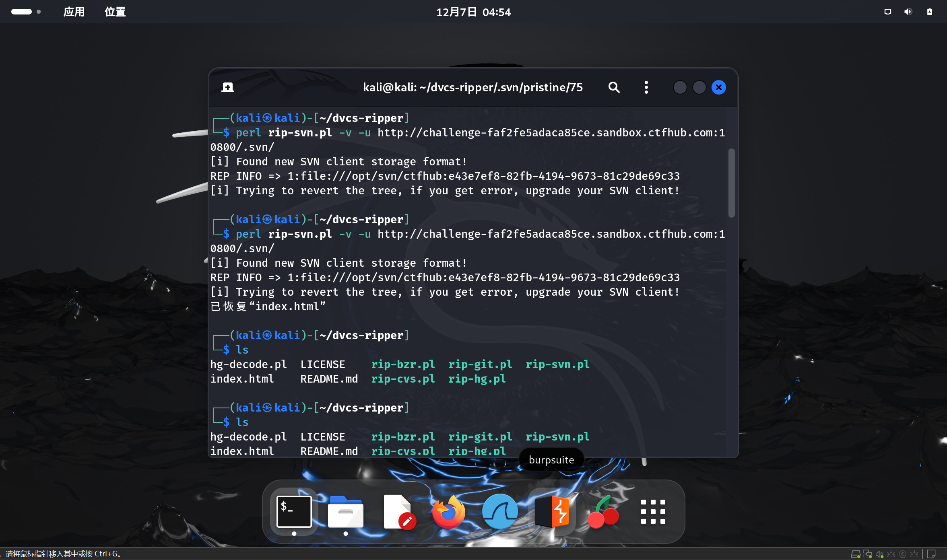Click the clock showing 12月7日 04:54
Screen dimensions: 947x560
(x=473, y=12)
